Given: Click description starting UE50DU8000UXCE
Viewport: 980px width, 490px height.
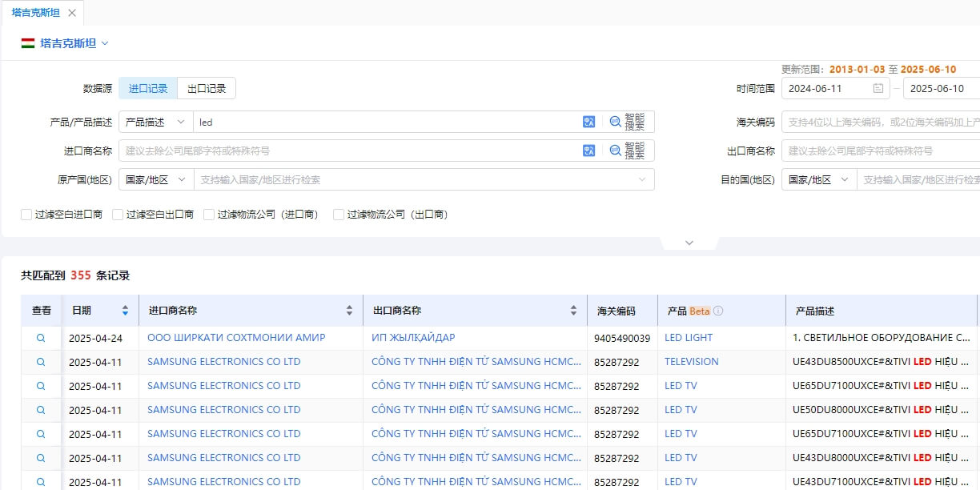Looking at the screenshot, I should (x=882, y=410).
